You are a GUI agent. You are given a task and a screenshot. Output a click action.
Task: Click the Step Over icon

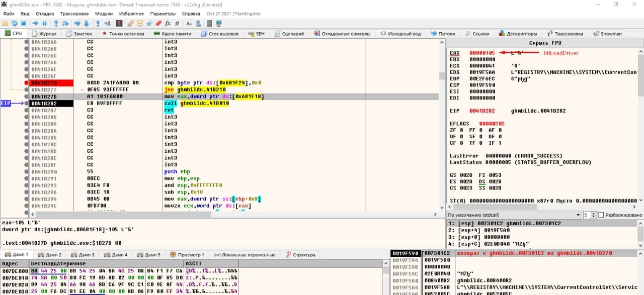click(x=65, y=23)
